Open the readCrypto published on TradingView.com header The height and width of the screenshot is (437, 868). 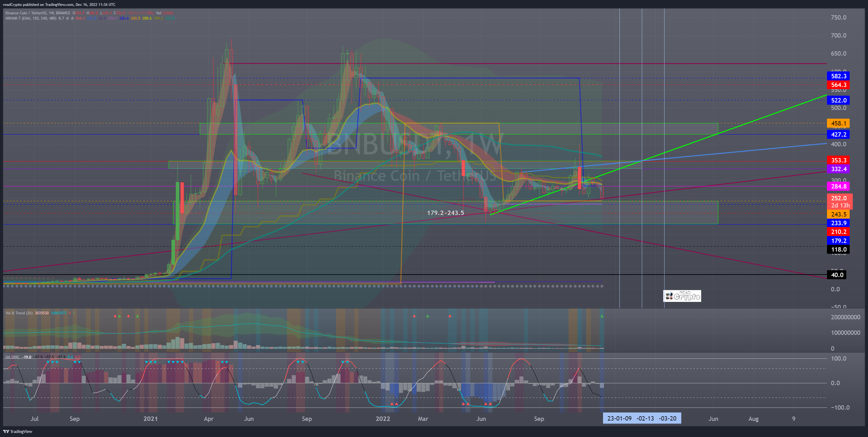[x=59, y=4]
